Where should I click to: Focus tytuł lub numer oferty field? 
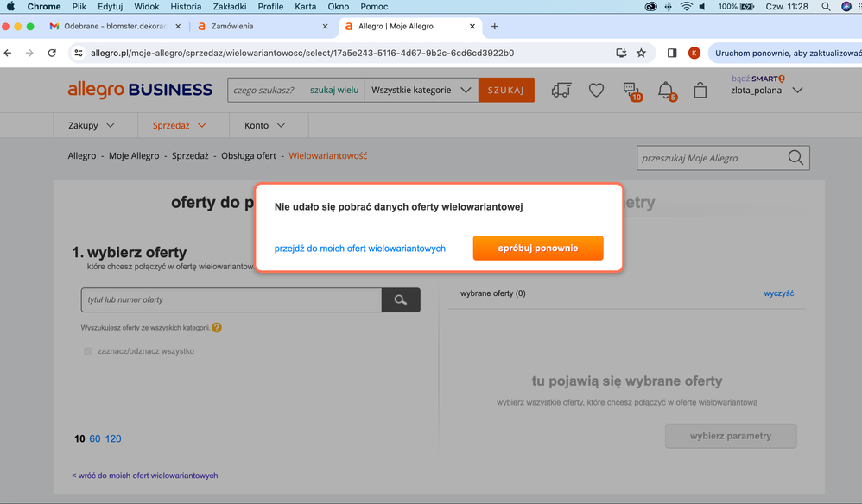[231, 299]
